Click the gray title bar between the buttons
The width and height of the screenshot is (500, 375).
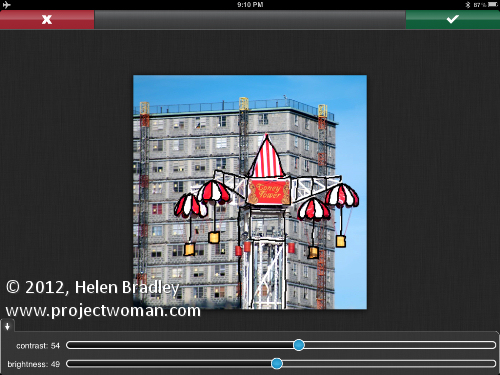click(250, 19)
